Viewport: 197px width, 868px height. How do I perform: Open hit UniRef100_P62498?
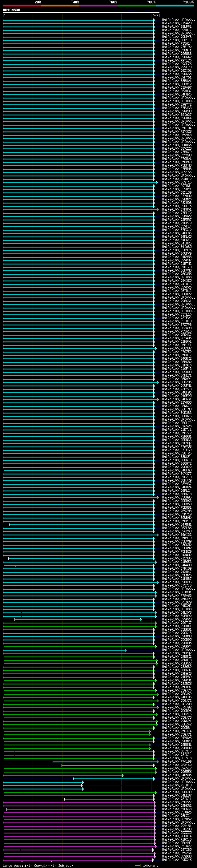point(177,328)
